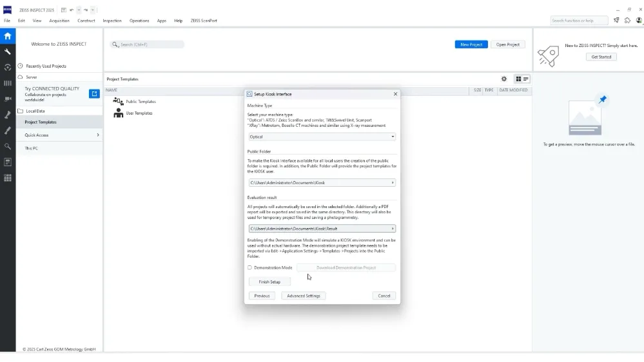
Task: Open the Evaluation result path dropdown
Action: pos(322,229)
